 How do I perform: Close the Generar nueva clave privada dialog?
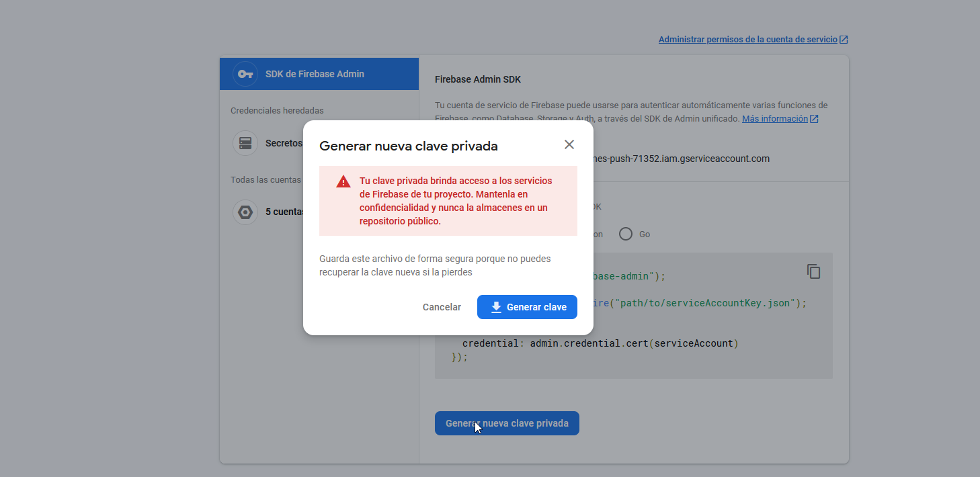[569, 144]
